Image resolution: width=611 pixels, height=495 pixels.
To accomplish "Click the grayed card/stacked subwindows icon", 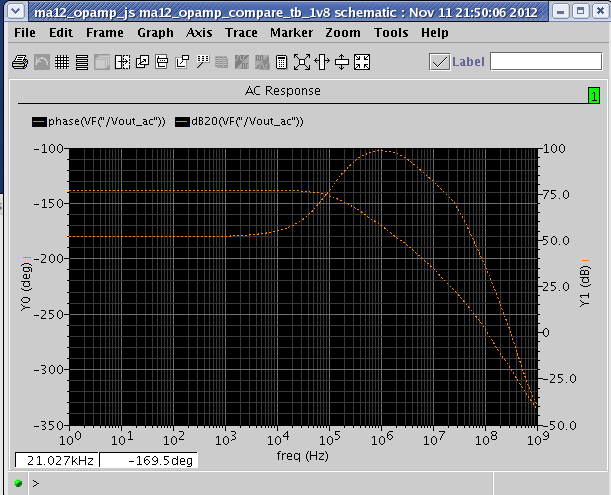I will [102, 62].
